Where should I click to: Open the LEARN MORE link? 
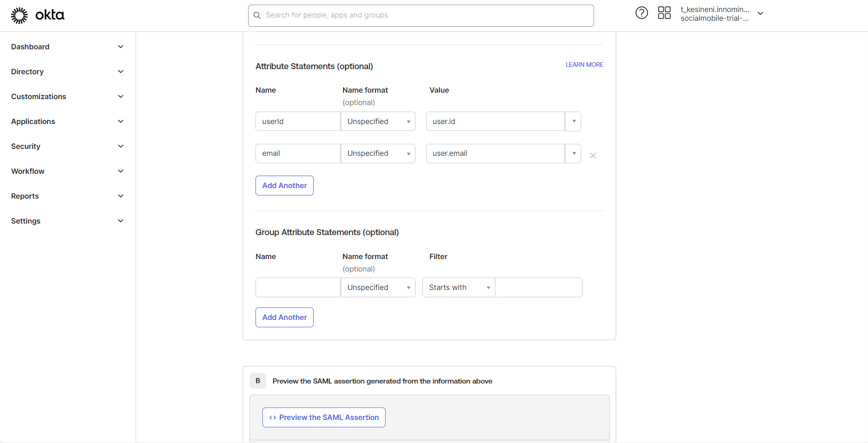click(x=584, y=65)
